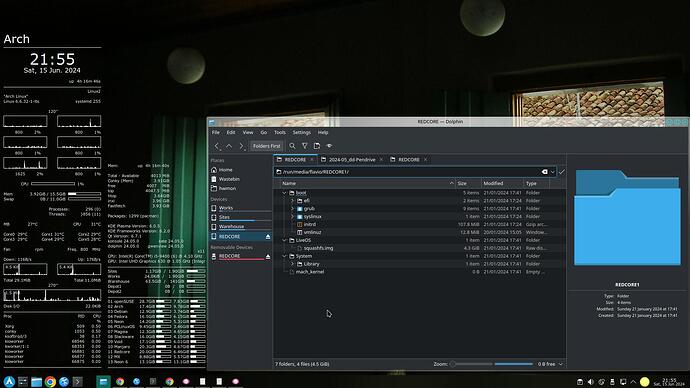
Task: Open the volume control in the system tray
Action: click(591, 382)
